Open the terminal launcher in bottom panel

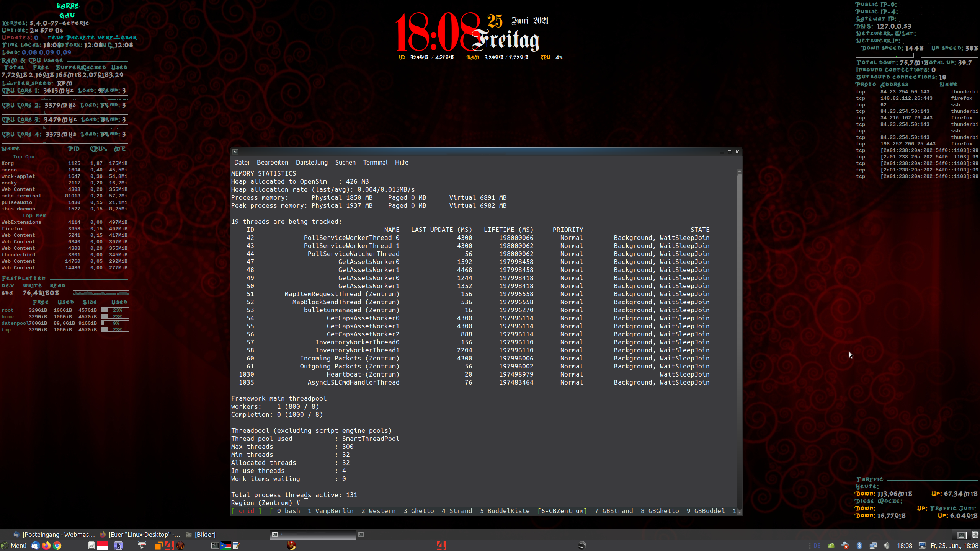coord(215,546)
